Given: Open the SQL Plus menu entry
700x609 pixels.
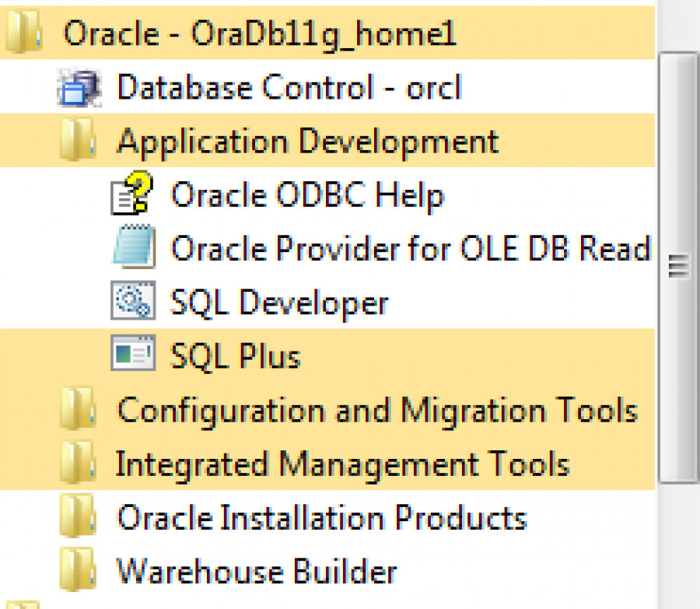Looking at the screenshot, I should click(x=236, y=356).
